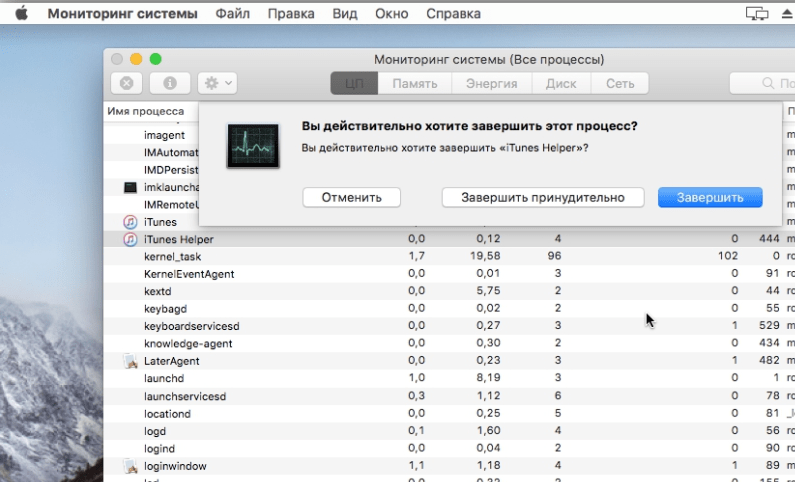Click the loginwindow process icon
This screenshot has width=795, height=482.
coord(130,466)
